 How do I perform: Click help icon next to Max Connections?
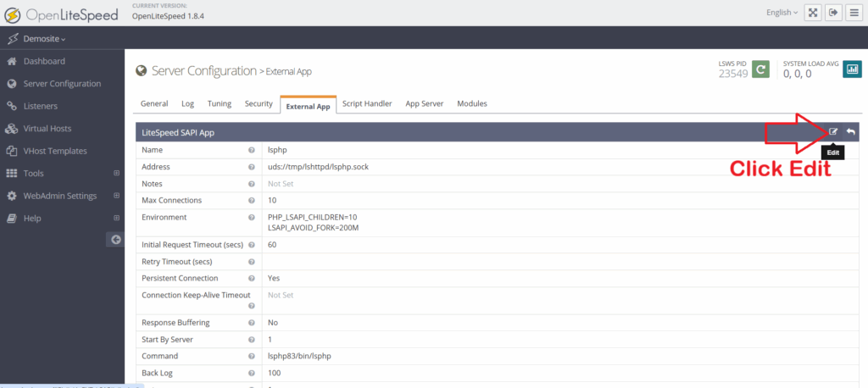(x=252, y=201)
